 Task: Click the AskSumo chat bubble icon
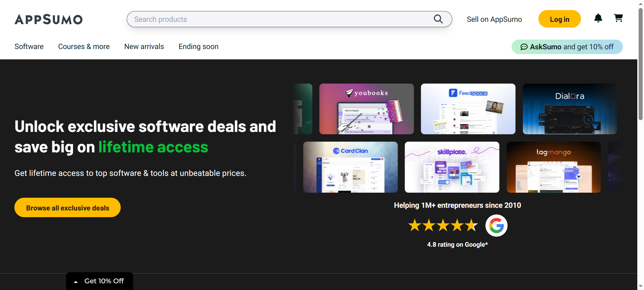524,47
